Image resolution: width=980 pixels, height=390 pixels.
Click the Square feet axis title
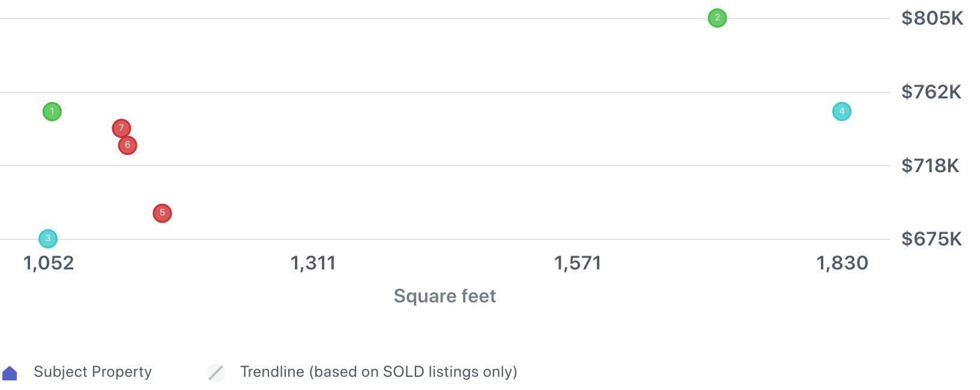444,296
